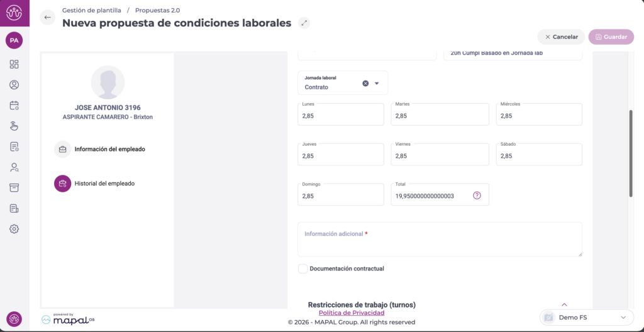Open the touch clock-in icon in sidebar
The width and height of the screenshot is (644, 332).
tap(14, 126)
